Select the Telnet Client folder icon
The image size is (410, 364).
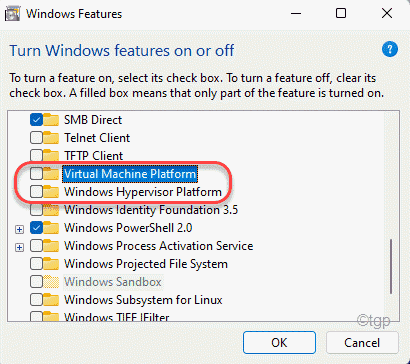[x=51, y=137]
